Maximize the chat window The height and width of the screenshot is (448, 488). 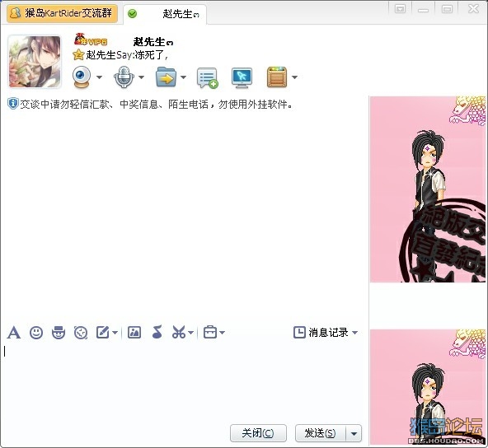(x=448, y=9)
